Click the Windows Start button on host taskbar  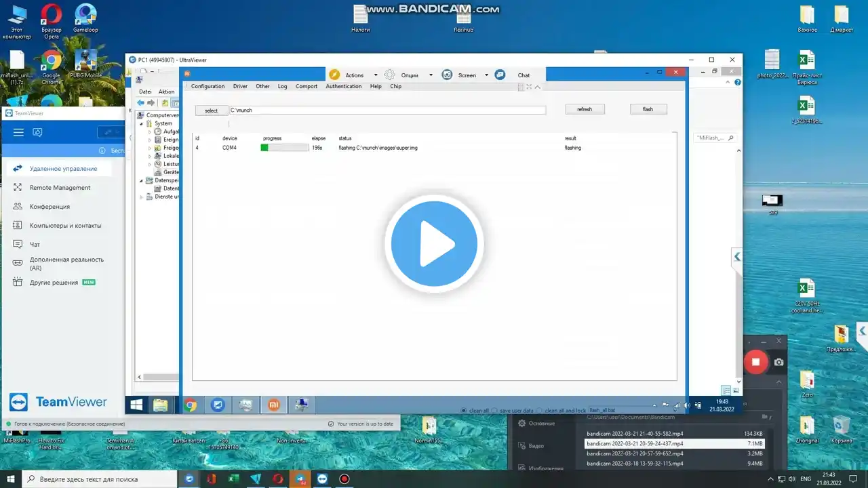[x=11, y=479]
